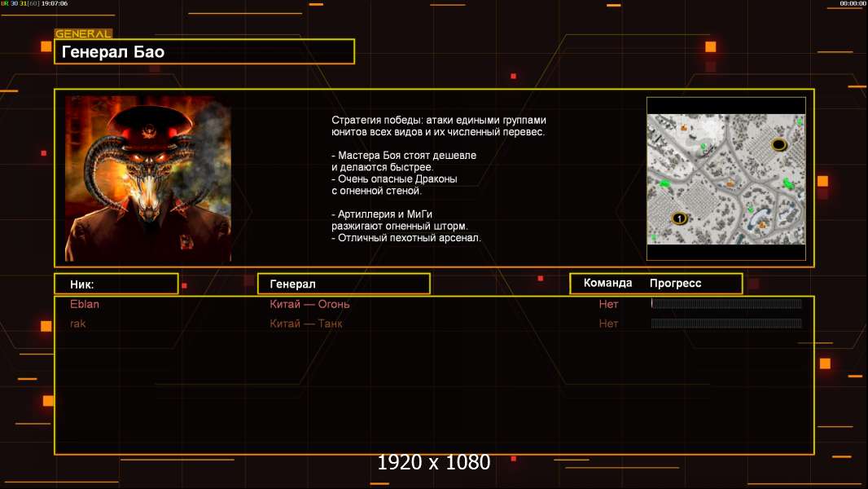Image resolution: width=868 pixels, height=489 pixels.
Task: Click start position marker 1 on the minimap
Action: 679,218
